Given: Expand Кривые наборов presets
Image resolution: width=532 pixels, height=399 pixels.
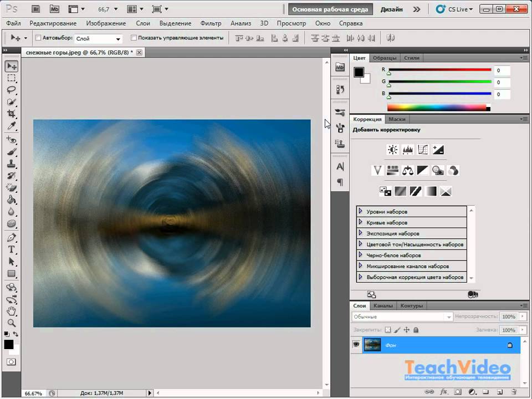Looking at the screenshot, I should point(360,222).
